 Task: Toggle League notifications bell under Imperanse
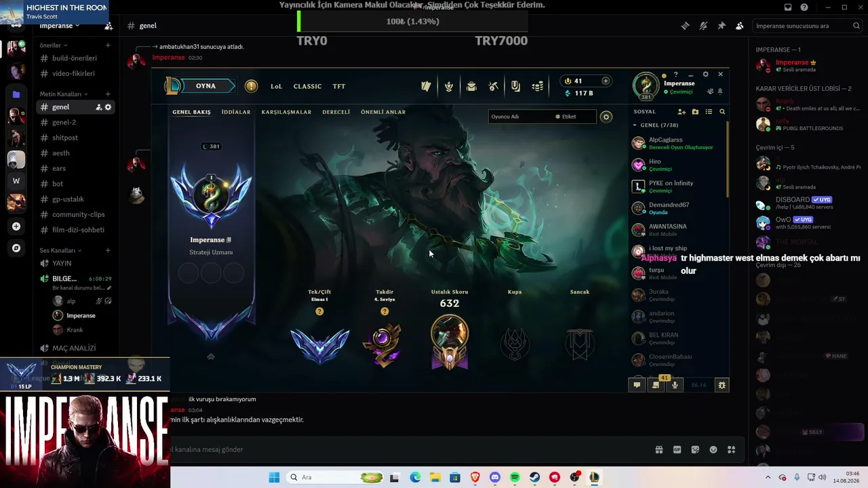coord(720,91)
